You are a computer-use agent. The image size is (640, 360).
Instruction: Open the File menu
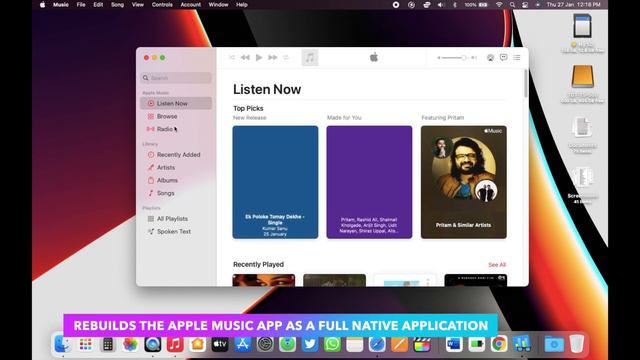pos(81,5)
